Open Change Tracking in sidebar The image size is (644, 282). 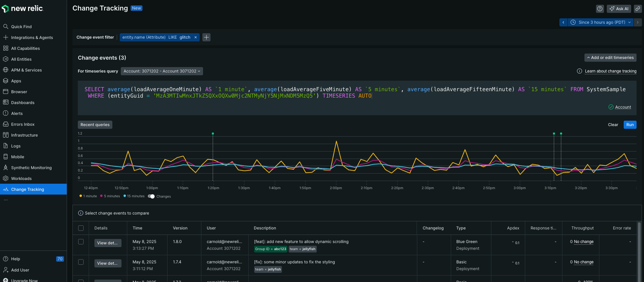coord(33,189)
